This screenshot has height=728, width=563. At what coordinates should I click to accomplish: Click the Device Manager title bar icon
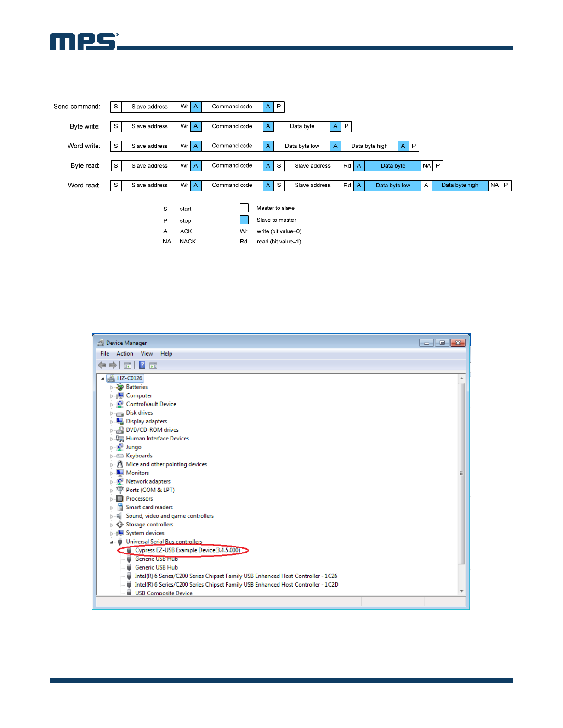coord(101,343)
